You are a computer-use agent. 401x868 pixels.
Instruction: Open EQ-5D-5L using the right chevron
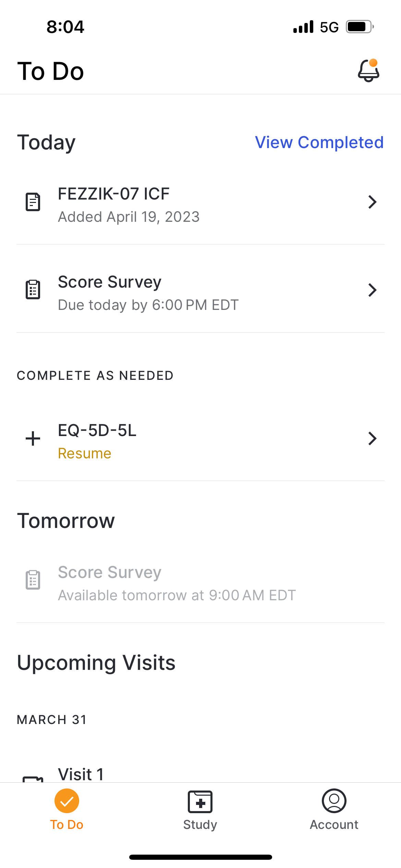pyautogui.click(x=372, y=438)
